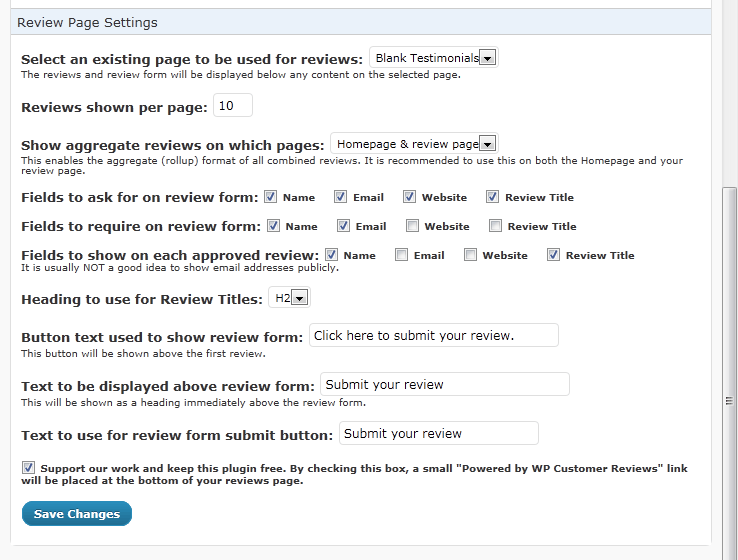The height and width of the screenshot is (560, 738).
Task: Uncheck Website in fields to ask for
Action: [x=410, y=197]
